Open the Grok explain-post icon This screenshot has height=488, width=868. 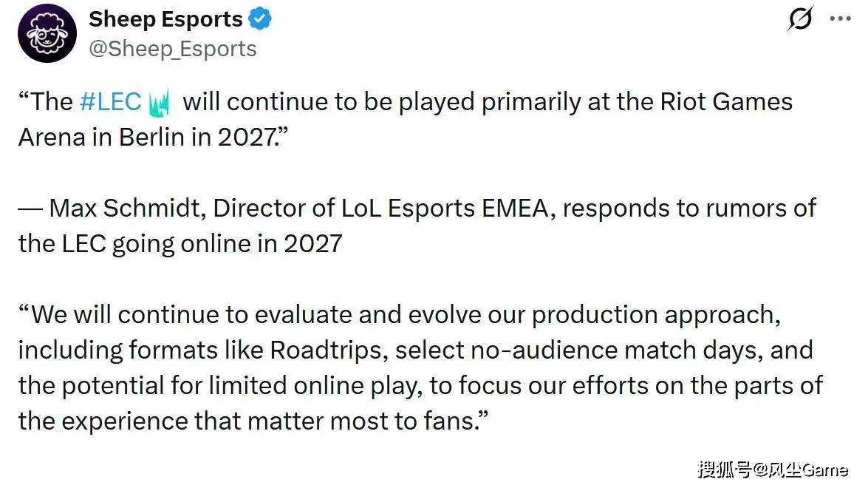pos(799,19)
